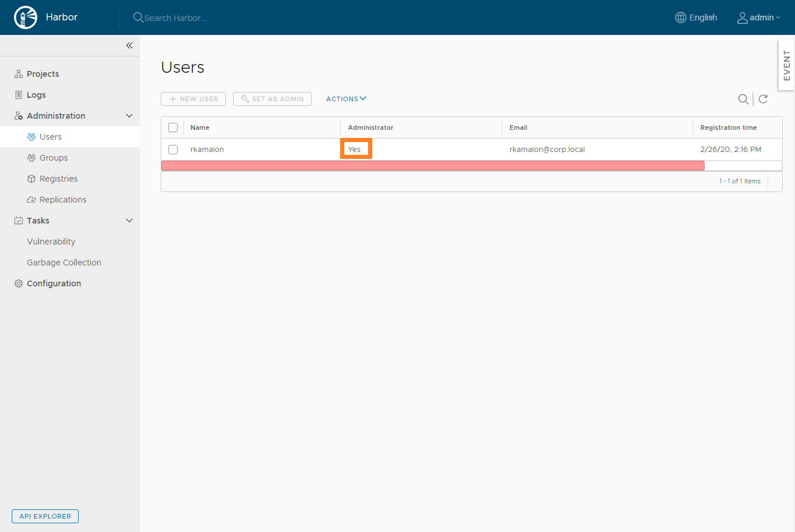Open the Replications menu item
Screen dimensions: 795x532
63,200
